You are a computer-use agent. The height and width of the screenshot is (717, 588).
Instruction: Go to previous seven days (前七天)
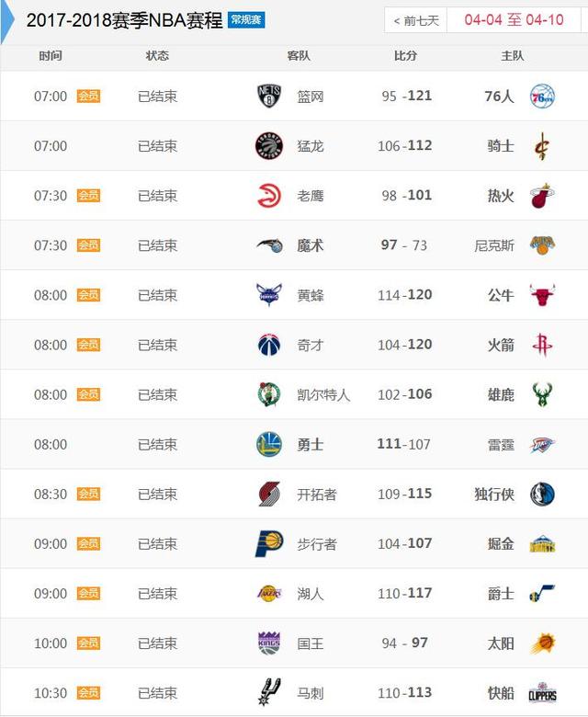(x=416, y=20)
